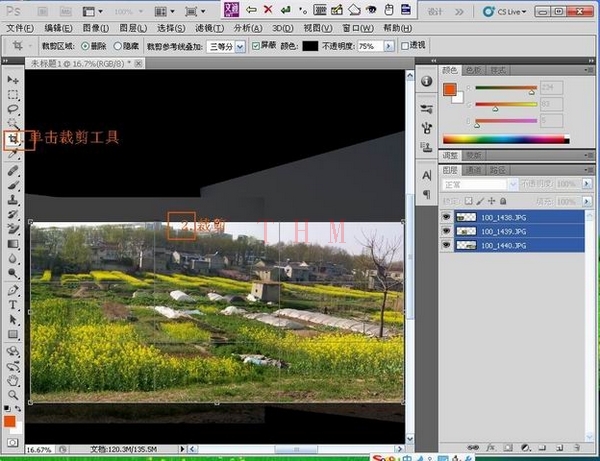Viewport: 600px width, 461px height.
Task: Select the Clone Stamp tool
Action: [13, 200]
